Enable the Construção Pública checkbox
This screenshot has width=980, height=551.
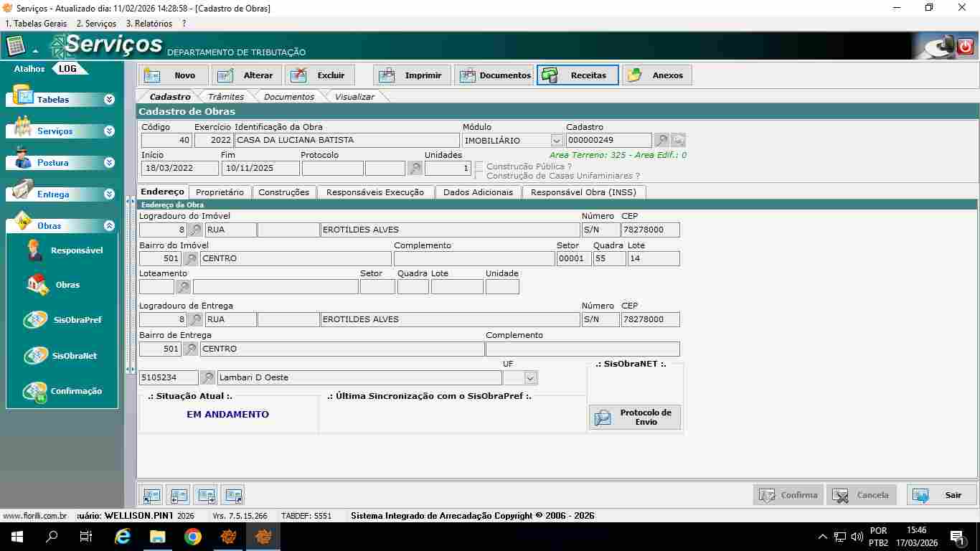[479, 166]
